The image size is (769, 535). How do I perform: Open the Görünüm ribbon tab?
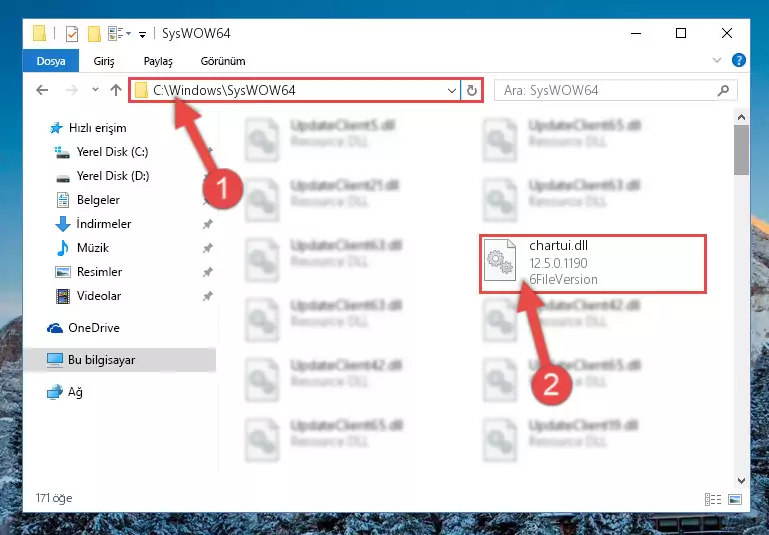223,61
